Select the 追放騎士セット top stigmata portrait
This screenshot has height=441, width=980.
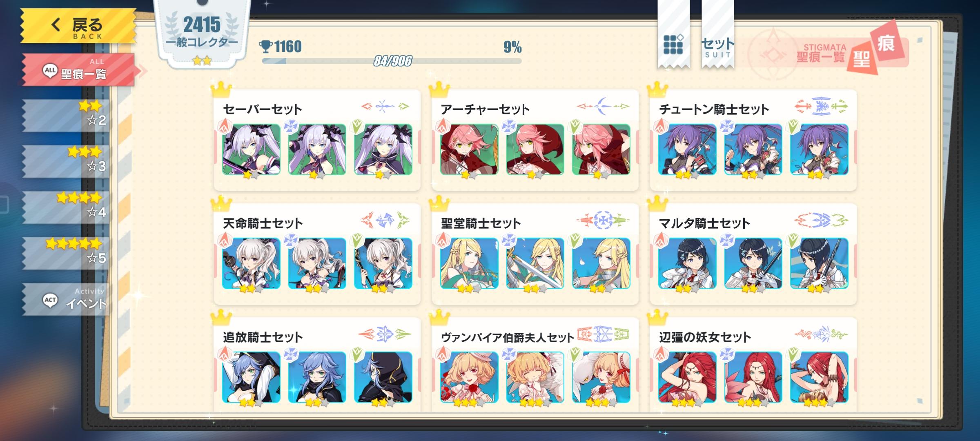tap(251, 377)
